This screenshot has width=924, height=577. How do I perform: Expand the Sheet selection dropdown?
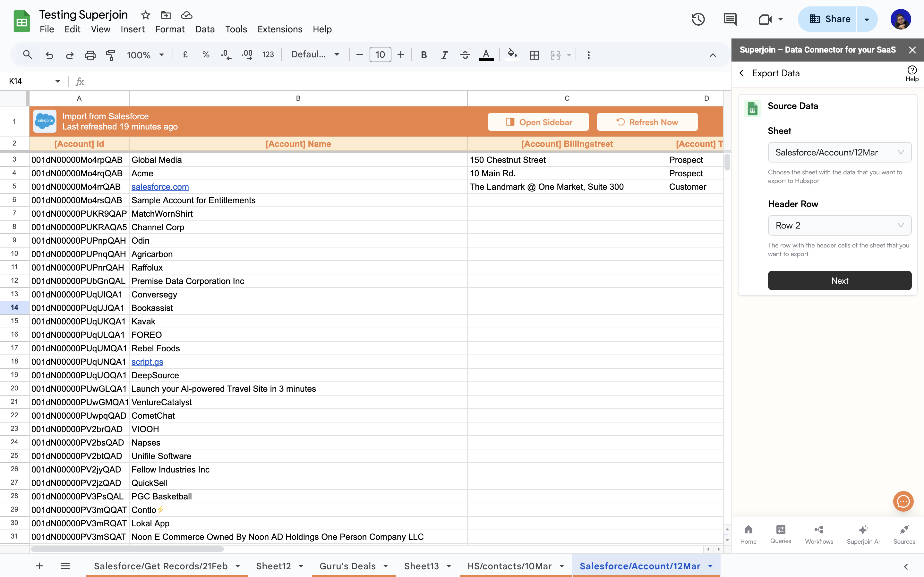(839, 152)
